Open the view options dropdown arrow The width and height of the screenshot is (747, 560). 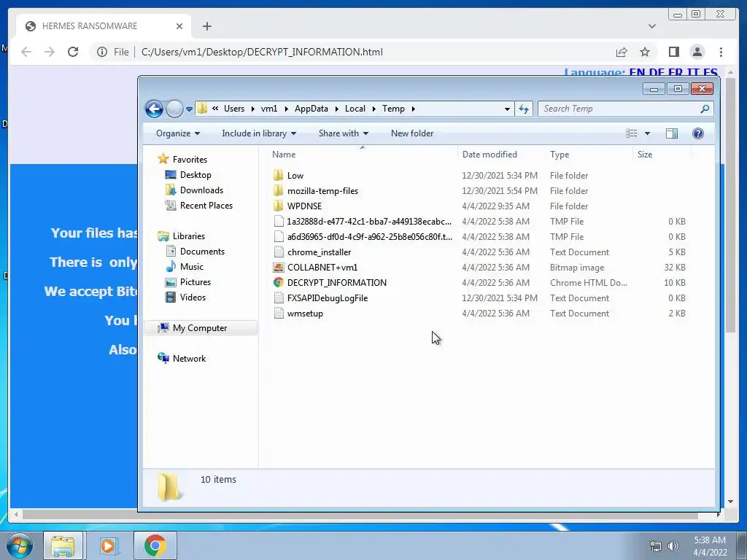(x=647, y=133)
